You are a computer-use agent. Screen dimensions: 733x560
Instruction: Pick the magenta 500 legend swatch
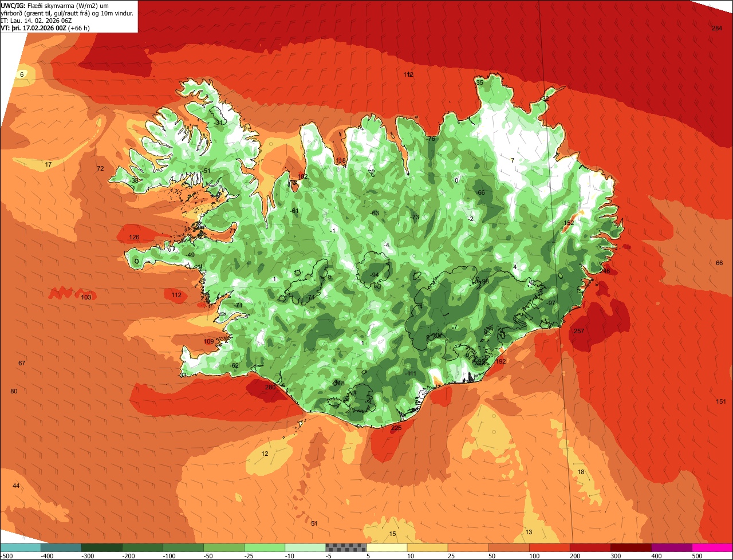pos(712,547)
